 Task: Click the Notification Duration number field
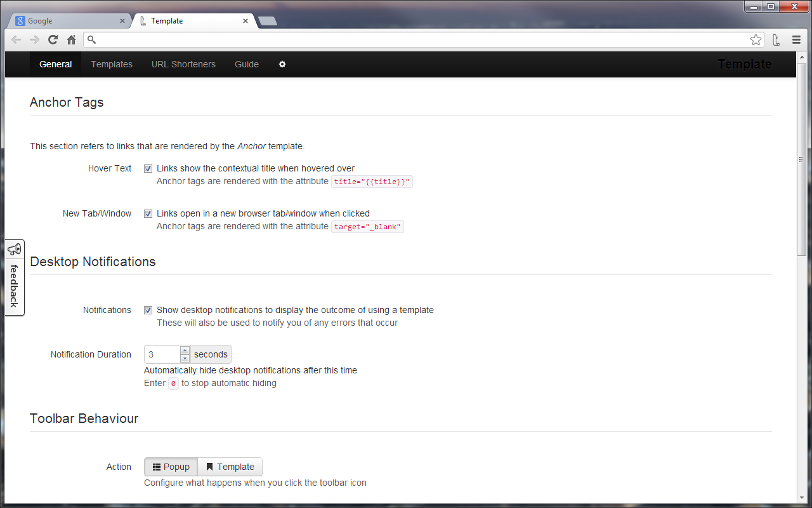pyautogui.click(x=162, y=354)
